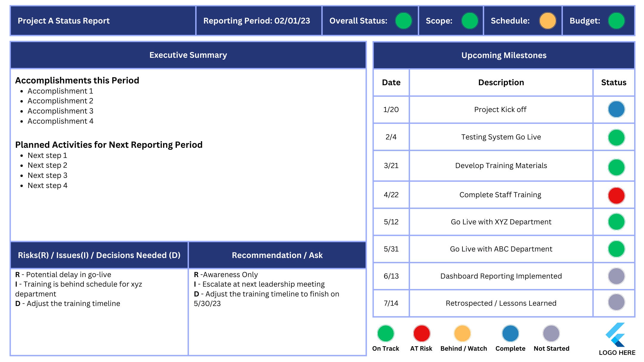This screenshot has height=362, width=644.
Task: Click the Budget status indicator
Action: point(616,21)
